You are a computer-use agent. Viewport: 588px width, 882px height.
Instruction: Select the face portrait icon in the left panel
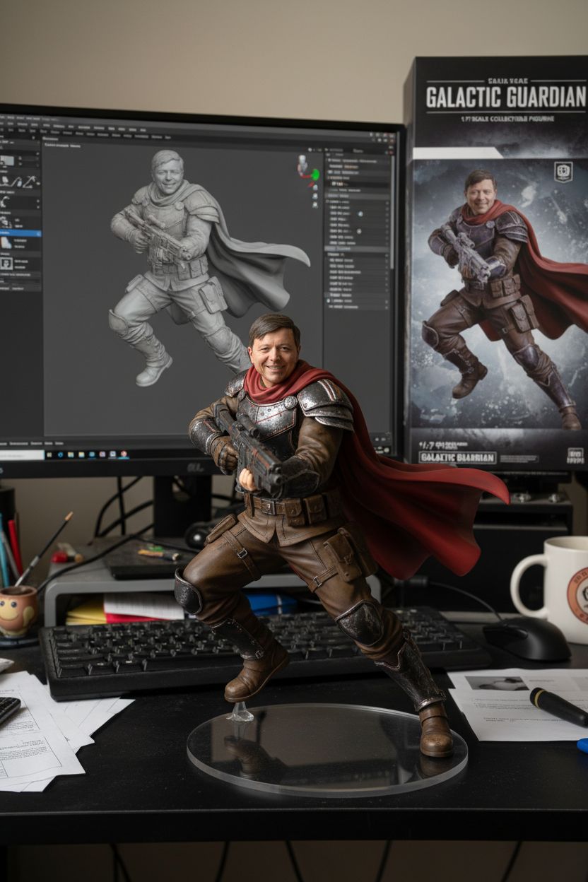pos(6,263)
